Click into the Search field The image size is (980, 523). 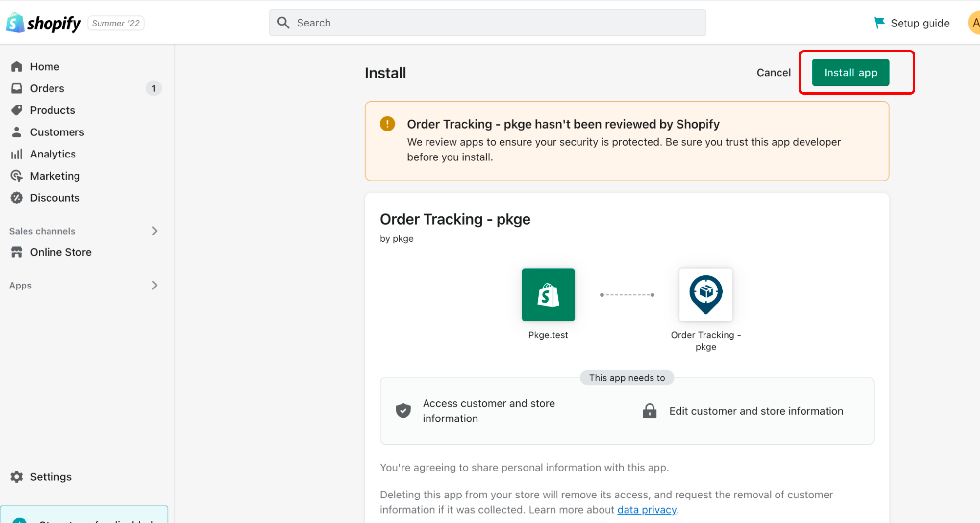[x=487, y=23]
